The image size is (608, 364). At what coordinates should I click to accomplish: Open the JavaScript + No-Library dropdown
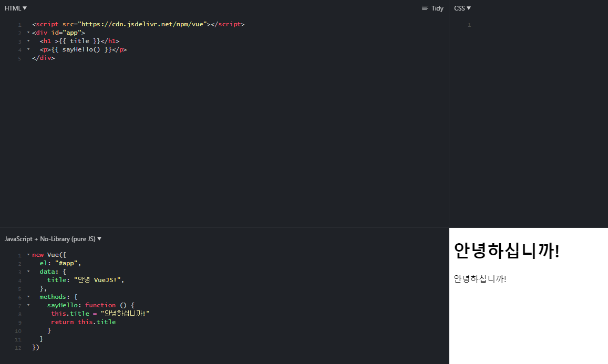(53, 239)
